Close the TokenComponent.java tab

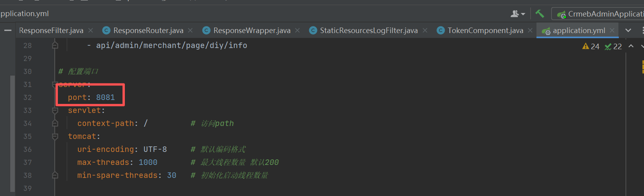pos(530,30)
